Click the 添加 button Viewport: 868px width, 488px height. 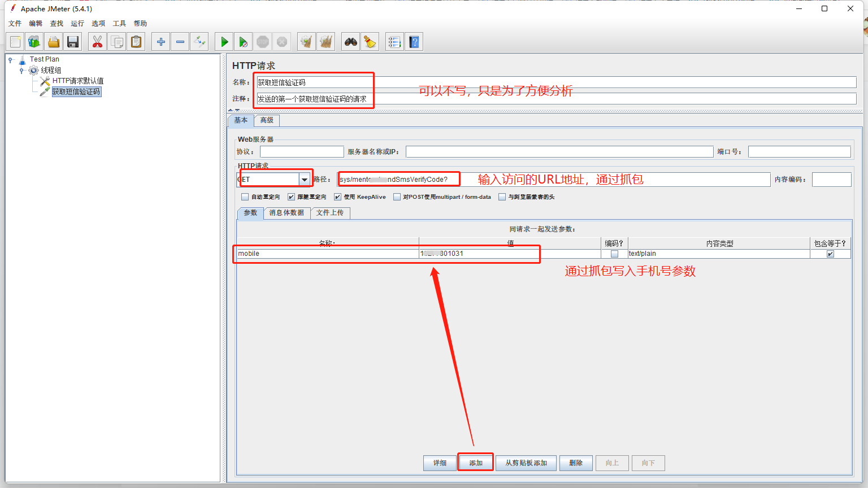(476, 463)
